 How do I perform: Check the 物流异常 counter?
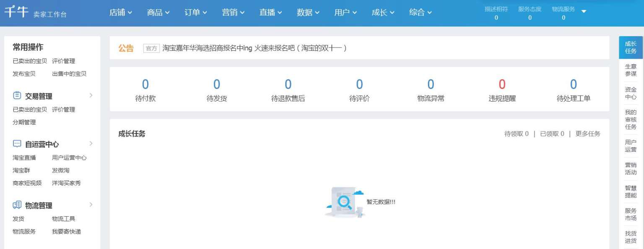pos(431,90)
